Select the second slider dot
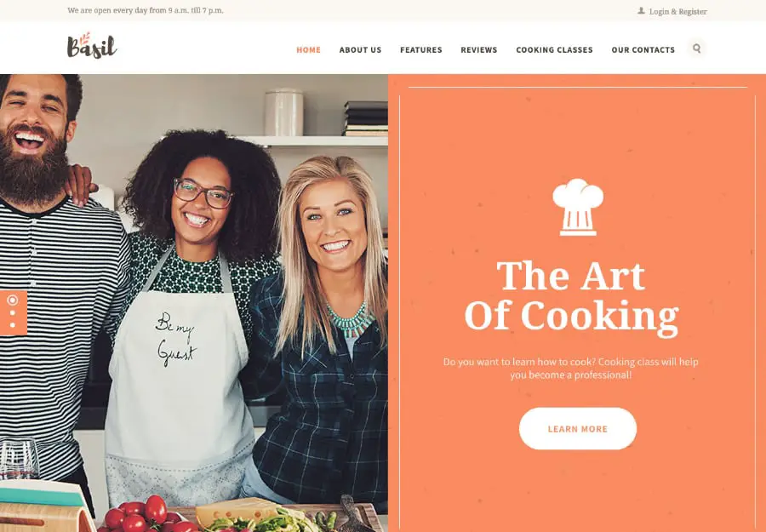Screen dimensions: 766x532 13,313
